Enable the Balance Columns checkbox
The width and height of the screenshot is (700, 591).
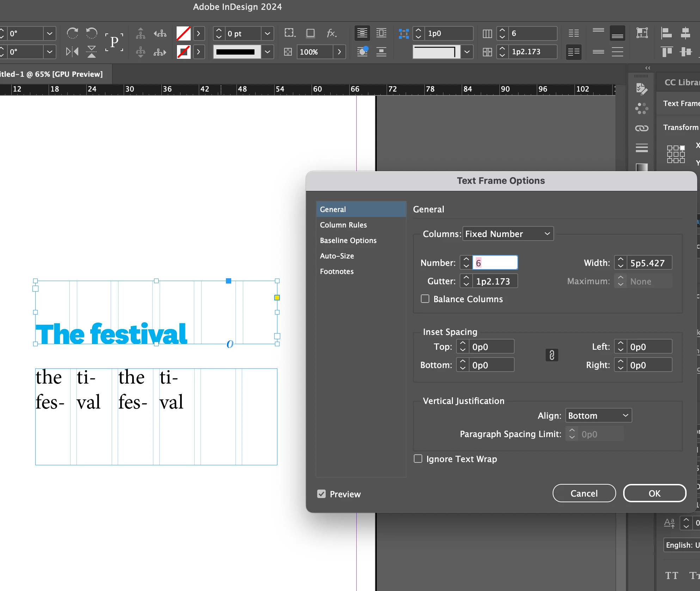point(425,299)
